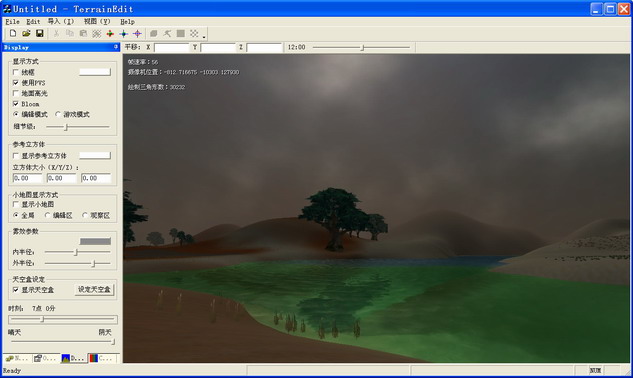Click the Open folder toolbar icon

point(26,34)
